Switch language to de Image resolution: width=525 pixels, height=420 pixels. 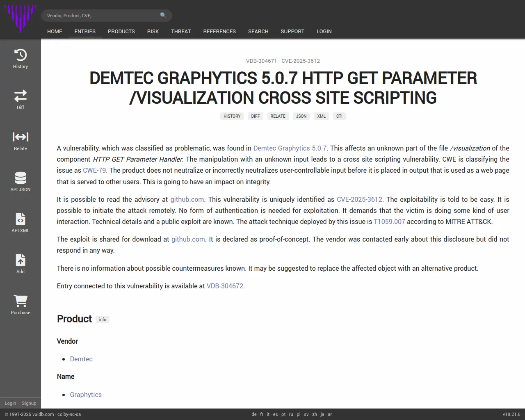click(254, 414)
